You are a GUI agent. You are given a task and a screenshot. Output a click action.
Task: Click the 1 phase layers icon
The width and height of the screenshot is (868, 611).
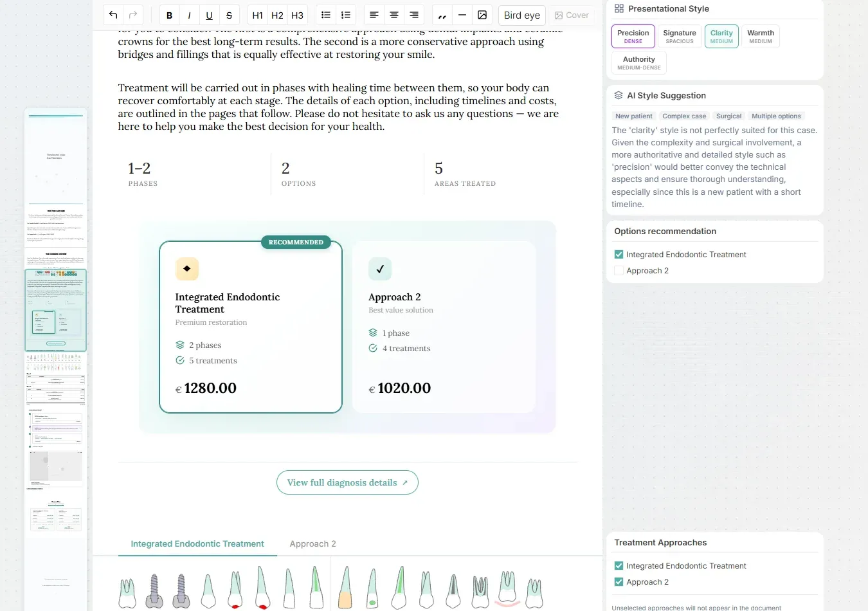pyautogui.click(x=373, y=333)
